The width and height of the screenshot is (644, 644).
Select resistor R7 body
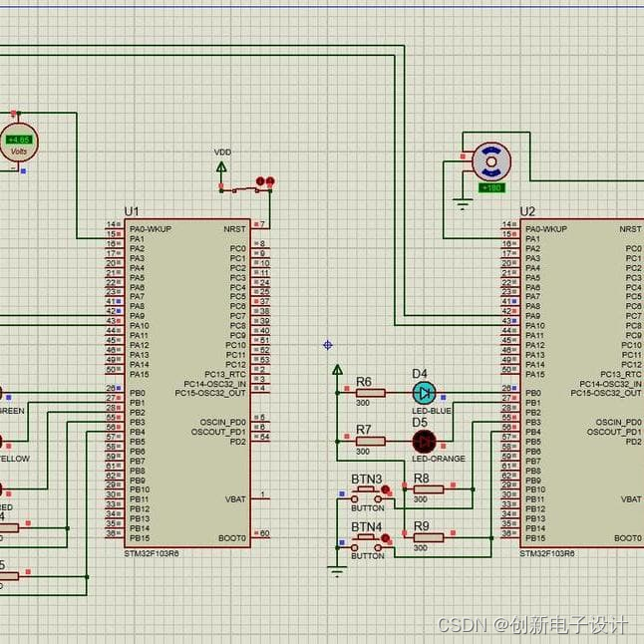(371, 442)
